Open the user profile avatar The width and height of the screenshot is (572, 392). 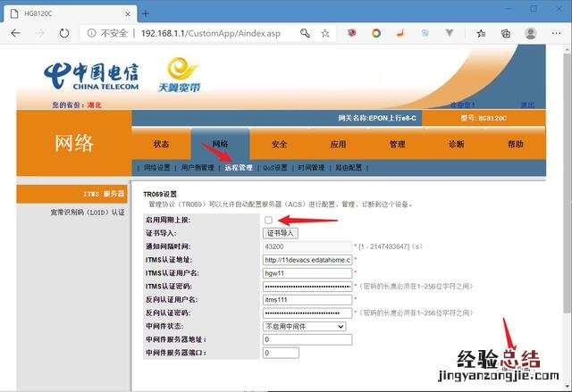point(530,33)
